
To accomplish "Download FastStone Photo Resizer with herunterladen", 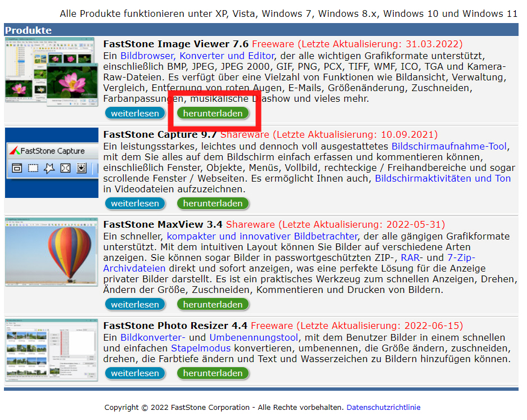I will click(x=213, y=373).
